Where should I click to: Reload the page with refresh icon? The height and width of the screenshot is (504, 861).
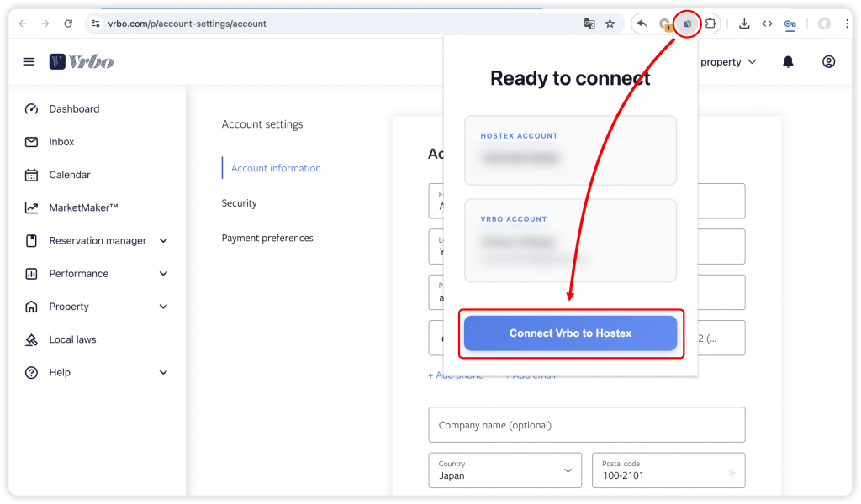68,24
